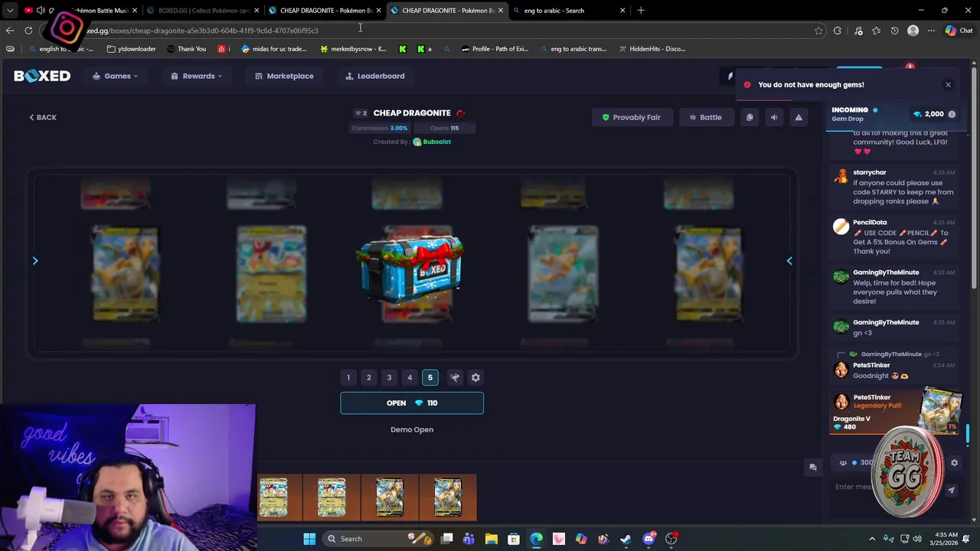Image resolution: width=980 pixels, height=551 pixels.
Task: Open merkedbysnow bookmark
Action: [x=353, y=49]
